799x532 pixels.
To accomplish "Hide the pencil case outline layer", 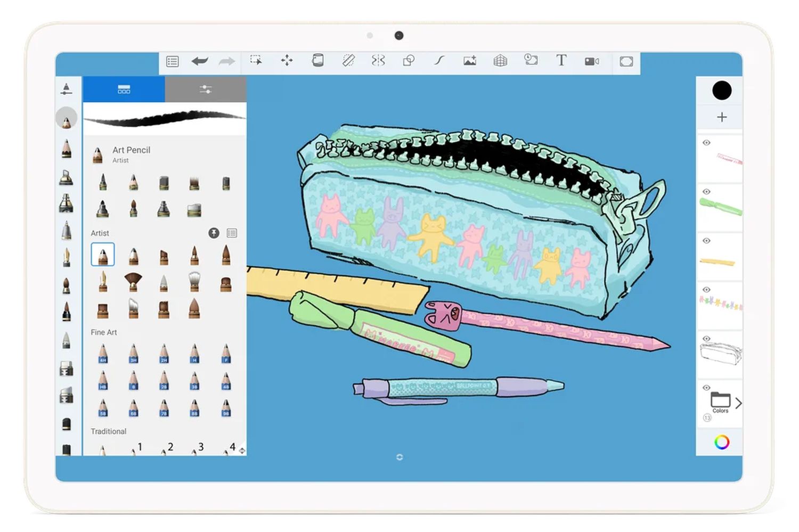I will pyautogui.click(x=706, y=339).
